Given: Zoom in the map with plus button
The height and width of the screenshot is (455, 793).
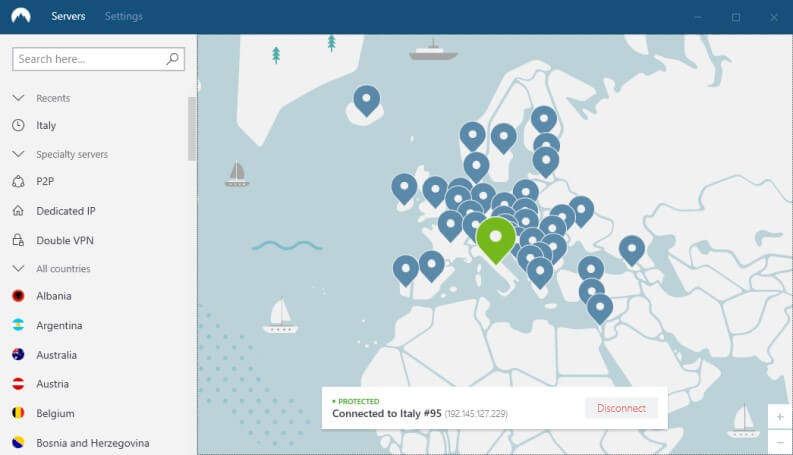Looking at the screenshot, I should click(780, 417).
